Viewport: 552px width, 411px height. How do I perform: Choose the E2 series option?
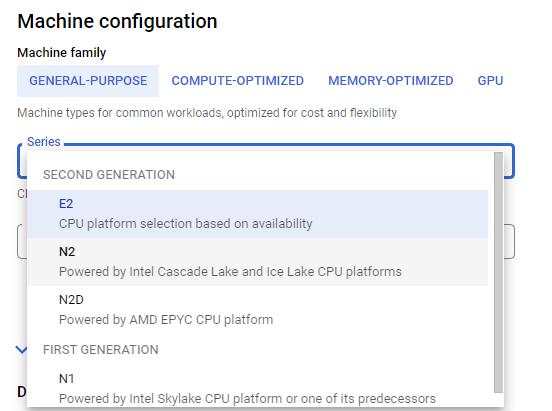(257, 214)
